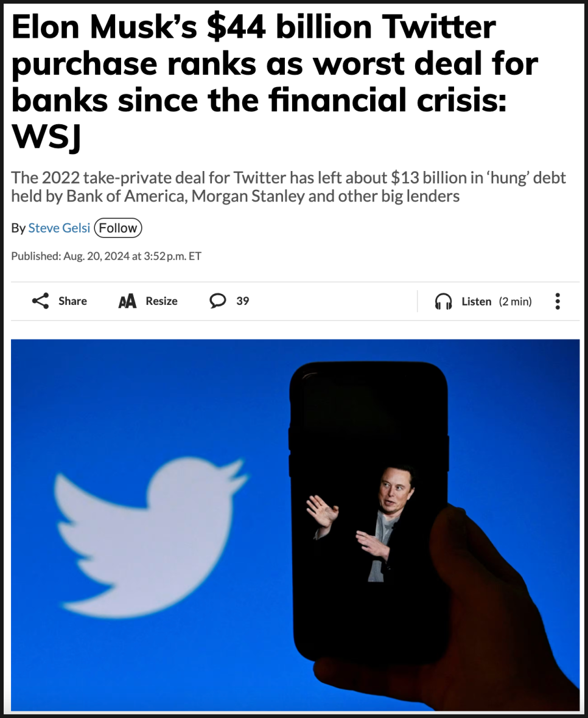The height and width of the screenshot is (718, 588).
Task: Click the AA text resize icon
Action: click(127, 301)
